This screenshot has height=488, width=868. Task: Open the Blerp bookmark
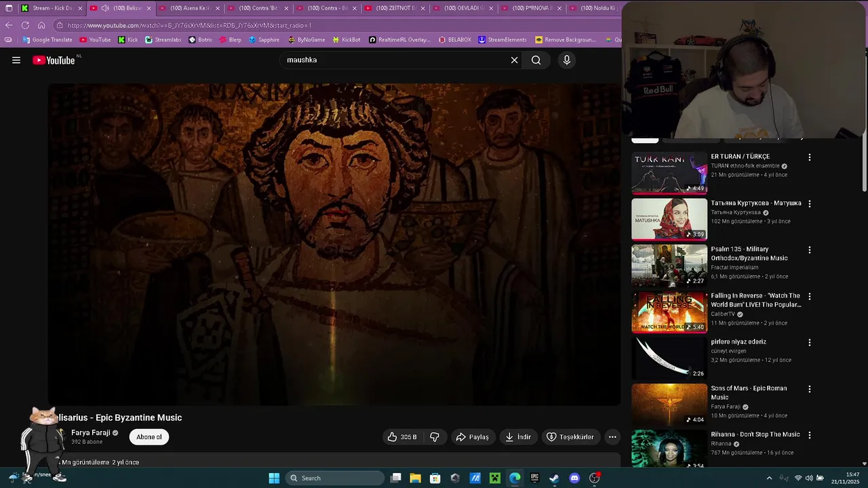point(230,39)
